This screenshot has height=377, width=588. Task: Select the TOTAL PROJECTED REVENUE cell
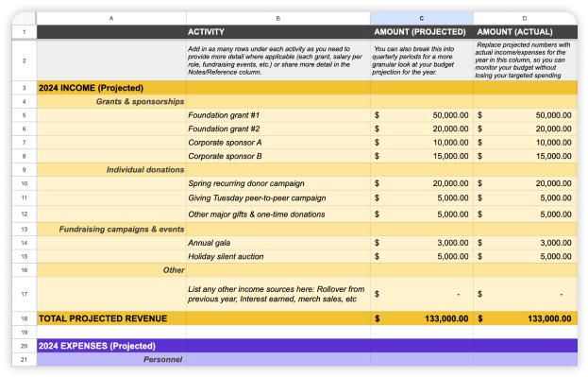click(x=111, y=318)
